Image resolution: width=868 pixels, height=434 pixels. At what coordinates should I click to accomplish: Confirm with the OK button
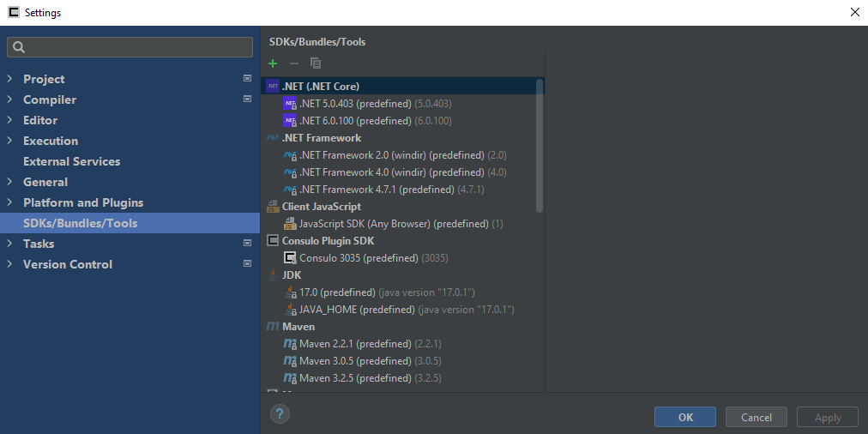click(685, 418)
